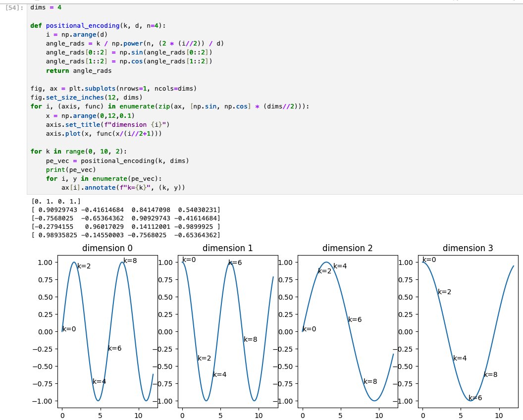Click the k=4 annotation in dimension 0 plot

100,381
